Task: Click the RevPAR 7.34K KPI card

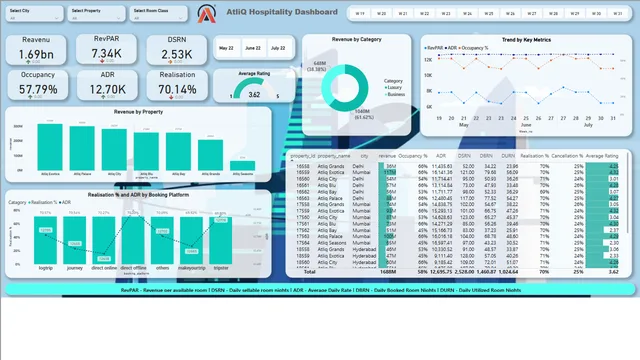Action: coord(106,49)
